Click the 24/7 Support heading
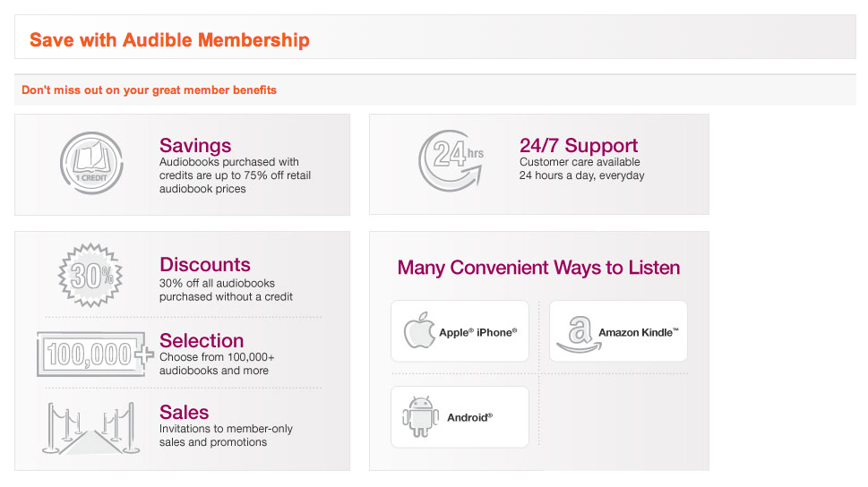Screen dimensions: 868x487 point(579,146)
